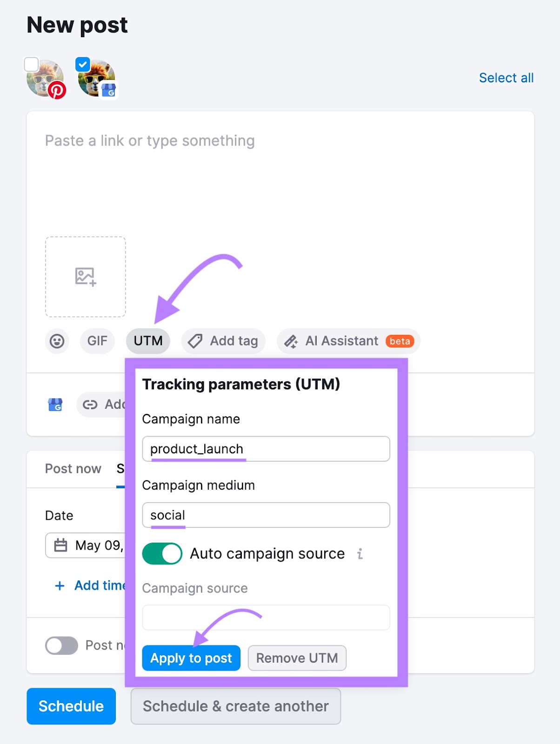Click the Google Business Profile icon above Add link
The width and height of the screenshot is (560, 744).
coord(55,404)
